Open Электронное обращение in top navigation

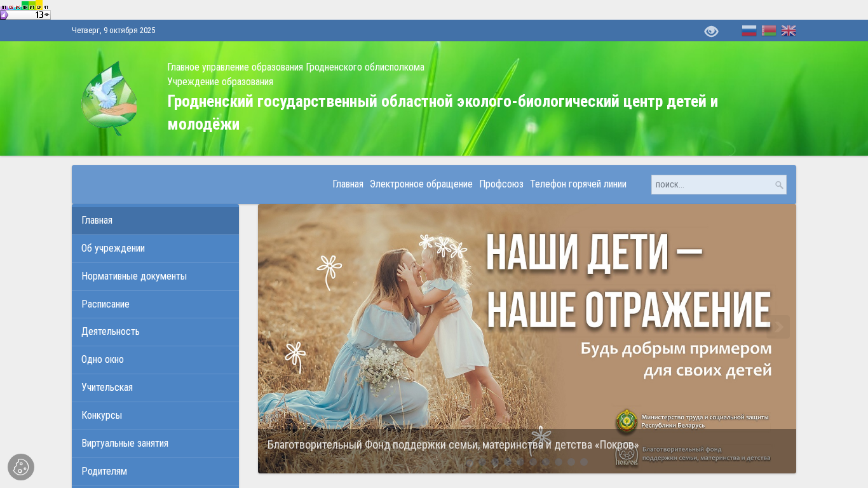pyautogui.click(x=421, y=184)
